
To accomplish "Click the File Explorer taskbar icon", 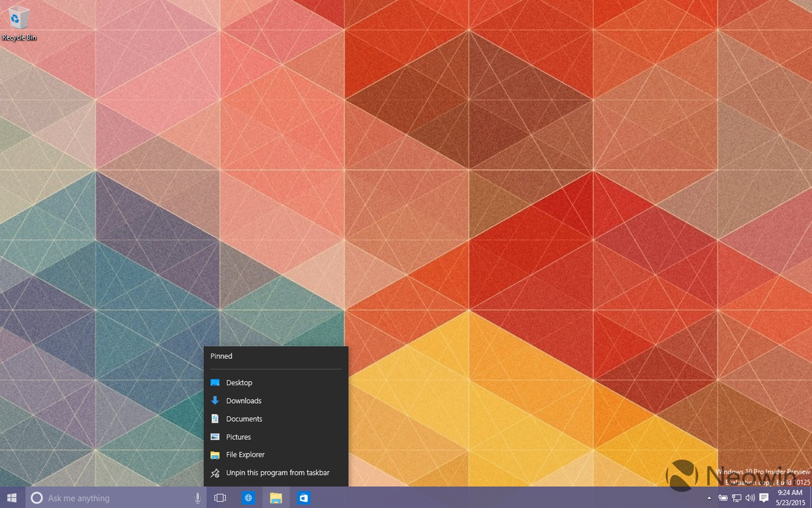I will tap(276, 498).
